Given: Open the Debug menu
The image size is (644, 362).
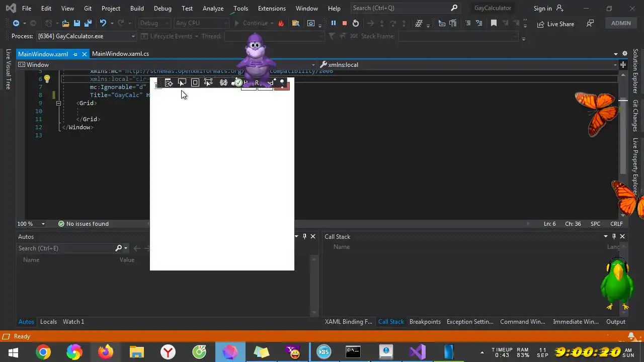Looking at the screenshot, I should click(163, 8).
